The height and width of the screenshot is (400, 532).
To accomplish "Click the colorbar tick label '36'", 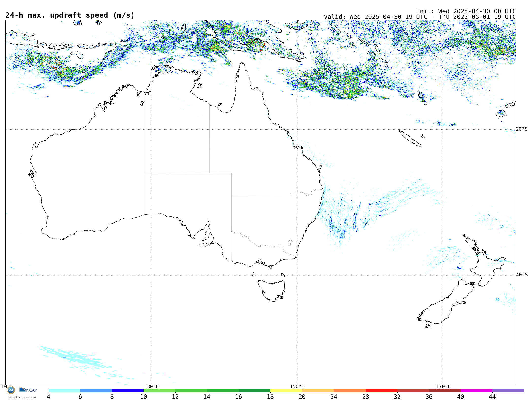I will click(429, 397).
